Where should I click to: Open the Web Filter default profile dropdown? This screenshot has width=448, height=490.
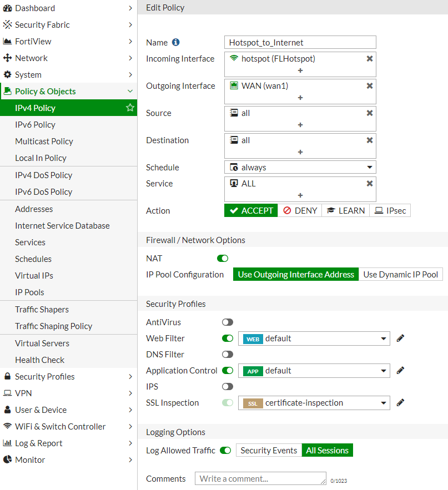coord(314,339)
